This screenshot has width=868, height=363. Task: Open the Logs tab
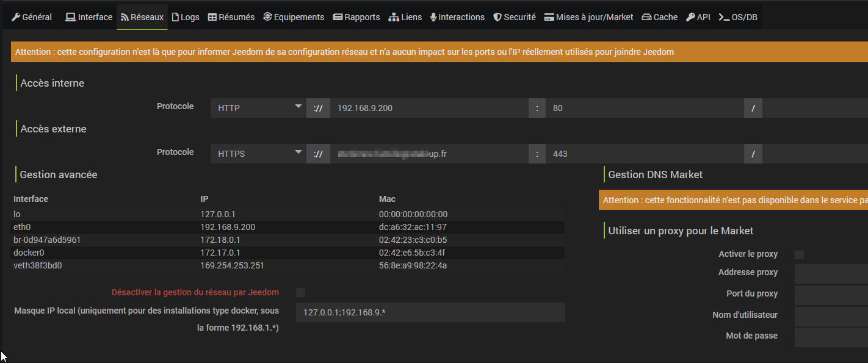(x=186, y=17)
